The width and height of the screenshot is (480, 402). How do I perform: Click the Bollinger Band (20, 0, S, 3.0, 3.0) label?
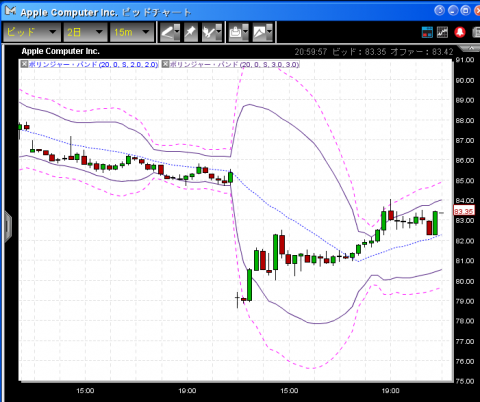(x=235, y=64)
